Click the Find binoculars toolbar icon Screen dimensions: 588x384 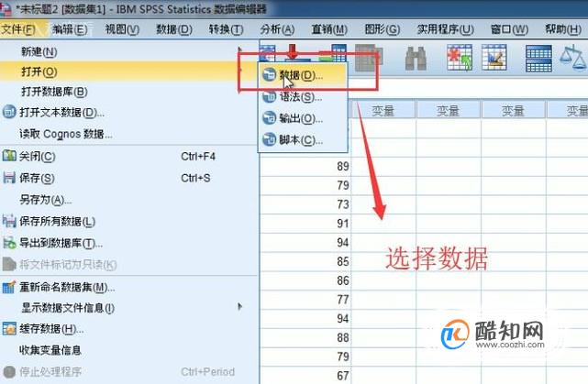click(416, 58)
